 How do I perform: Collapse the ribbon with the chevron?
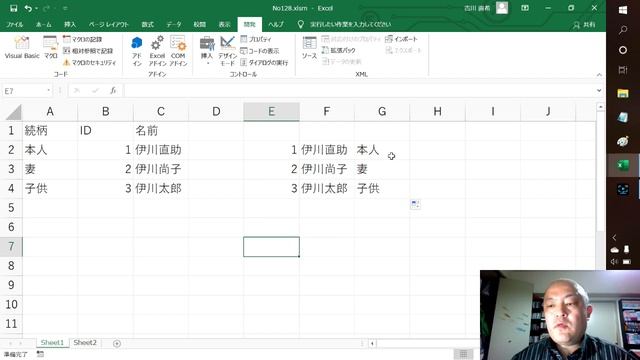(x=599, y=75)
